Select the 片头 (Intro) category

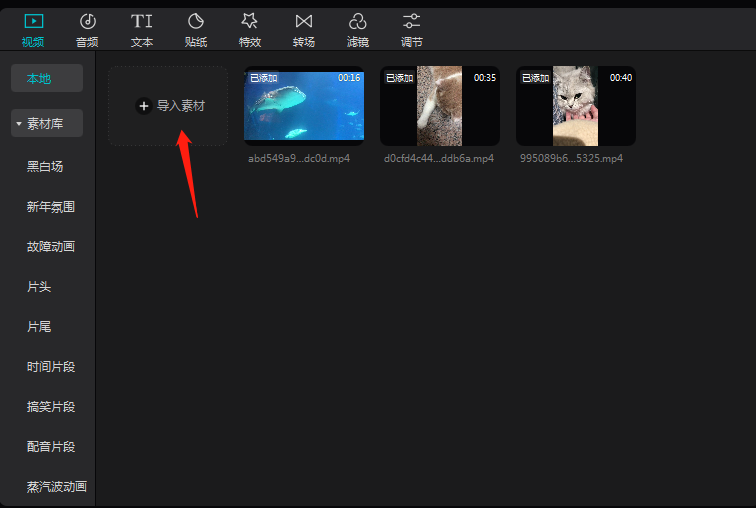coord(39,287)
